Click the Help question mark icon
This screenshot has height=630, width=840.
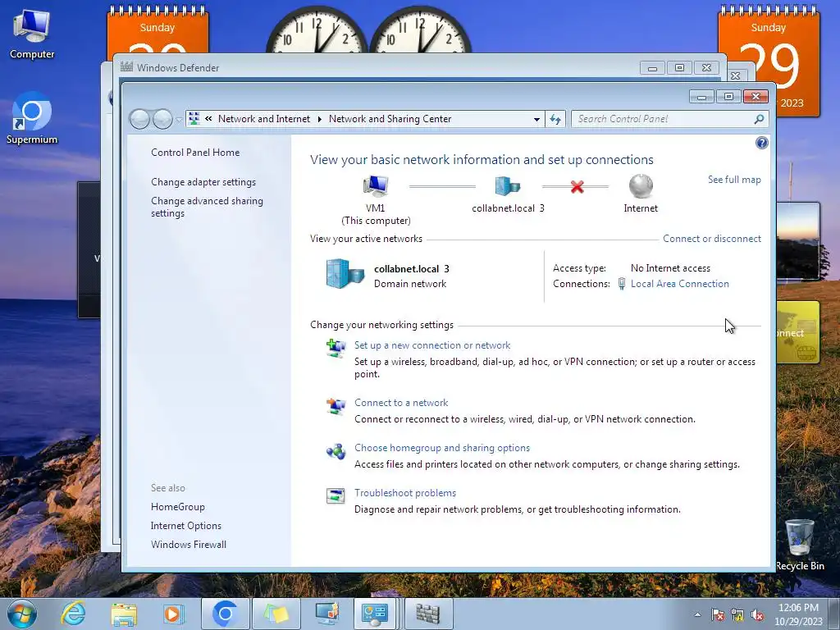761,143
